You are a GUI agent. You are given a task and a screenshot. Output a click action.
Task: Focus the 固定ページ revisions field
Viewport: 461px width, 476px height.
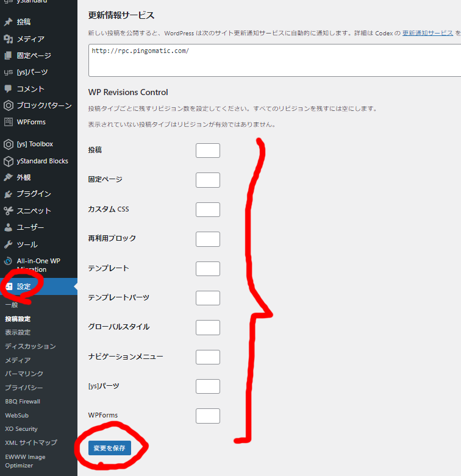pos(208,180)
